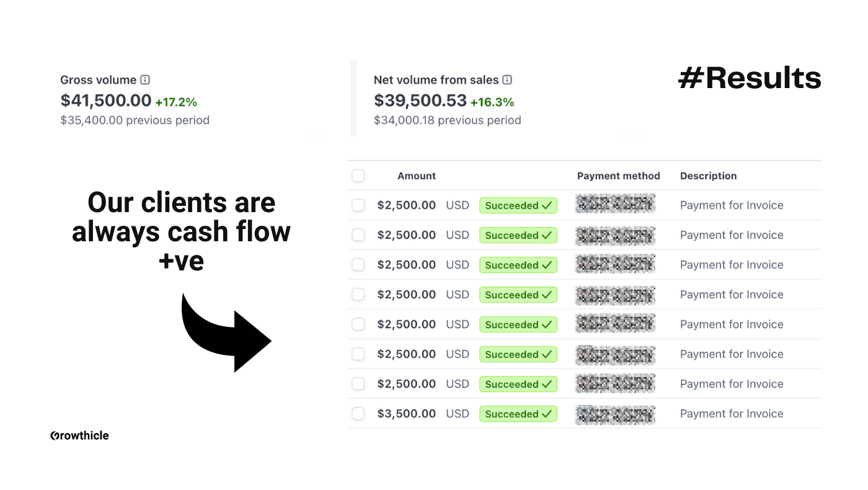868x490 pixels.
Task: Click the $41,500.00 gross volume figure
Action: click(x=106, y=100)
